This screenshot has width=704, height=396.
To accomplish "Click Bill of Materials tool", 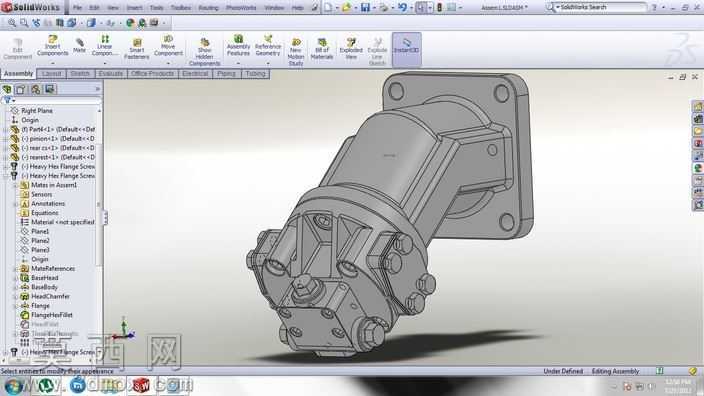I will pos(322,49).
